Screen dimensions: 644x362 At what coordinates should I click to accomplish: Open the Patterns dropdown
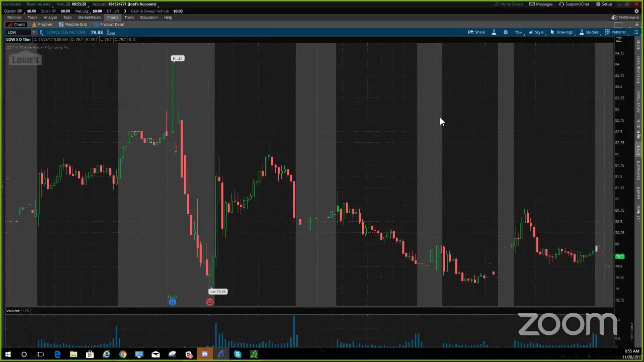(x=616, y=32)
